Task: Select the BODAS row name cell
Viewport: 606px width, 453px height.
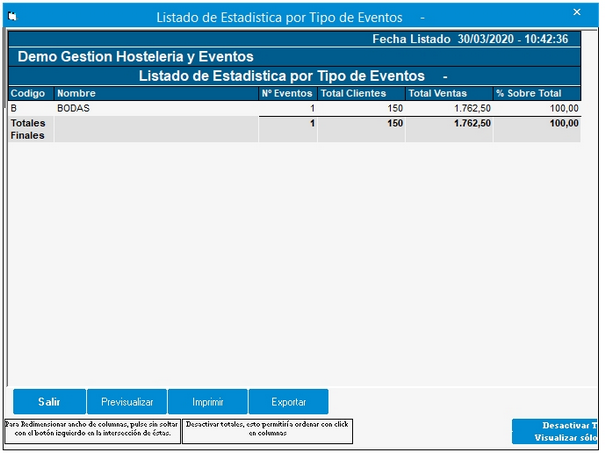Action: pos(156,108)
